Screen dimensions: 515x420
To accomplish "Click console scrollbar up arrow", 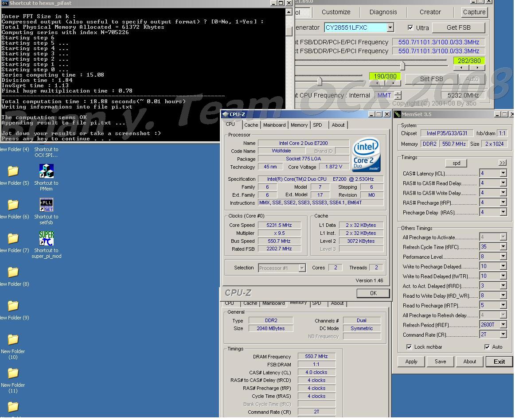I will click(289, 12).
